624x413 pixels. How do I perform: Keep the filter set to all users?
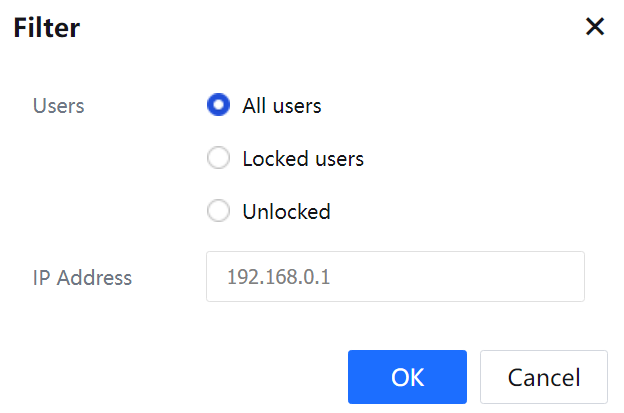pyautogui.click(x=218, y=105)
